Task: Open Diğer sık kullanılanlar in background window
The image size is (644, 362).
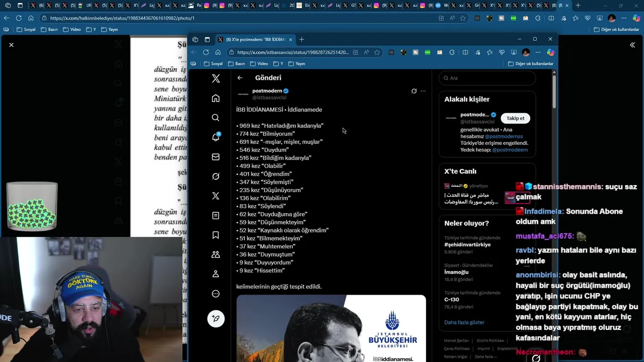Action: (x=616, y=30)
